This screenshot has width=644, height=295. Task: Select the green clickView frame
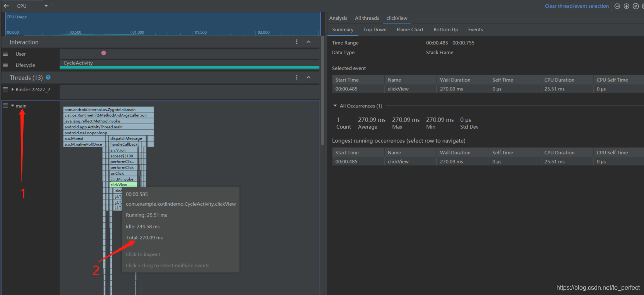[123, 185]
